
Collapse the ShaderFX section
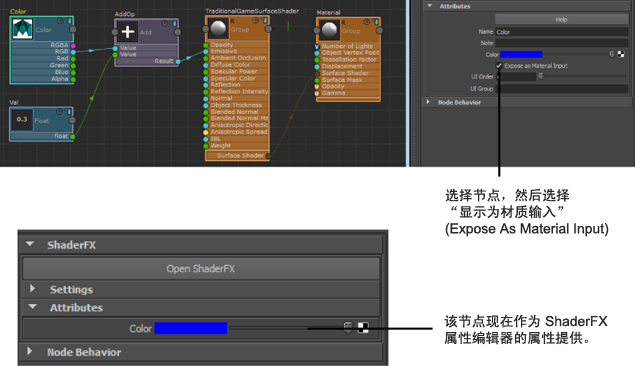(x=30, y=244)
